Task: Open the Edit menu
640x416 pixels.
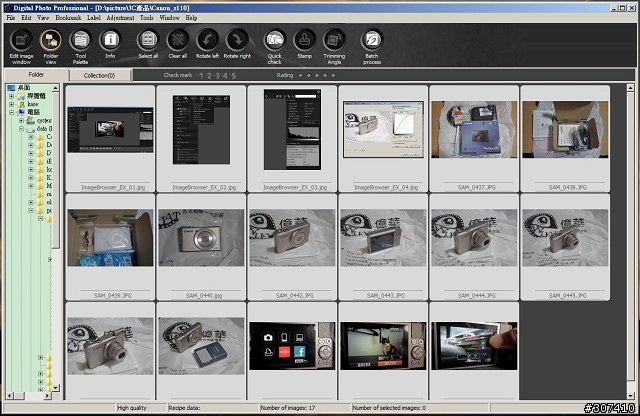Action: tap(26, 18)
